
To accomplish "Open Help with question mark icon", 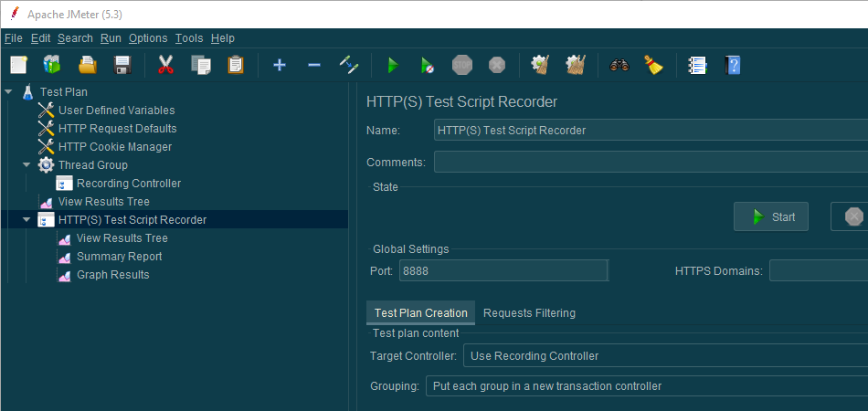I will tap(733, 65).
